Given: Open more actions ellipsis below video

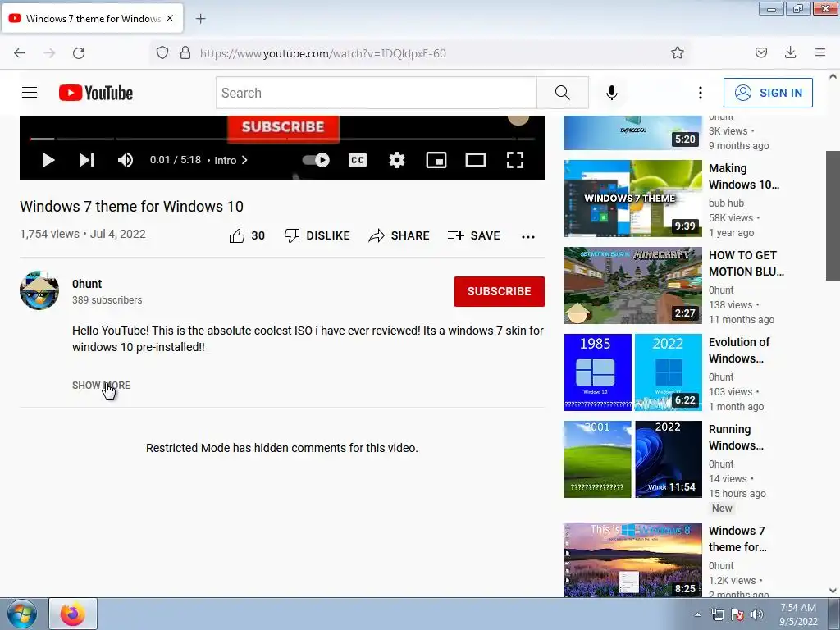Looking at the screenshot, I should (528, 237).
